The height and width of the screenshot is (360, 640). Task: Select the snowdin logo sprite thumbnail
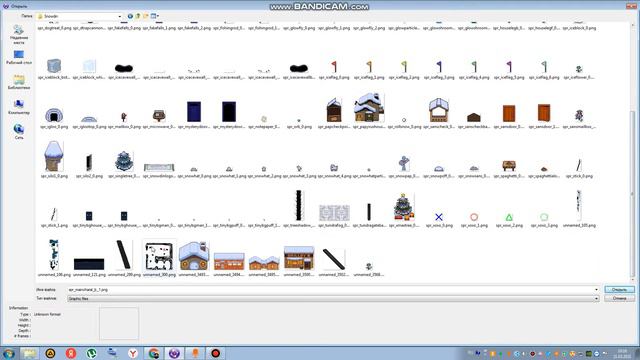pyautogui.click(x=159, y=167)
